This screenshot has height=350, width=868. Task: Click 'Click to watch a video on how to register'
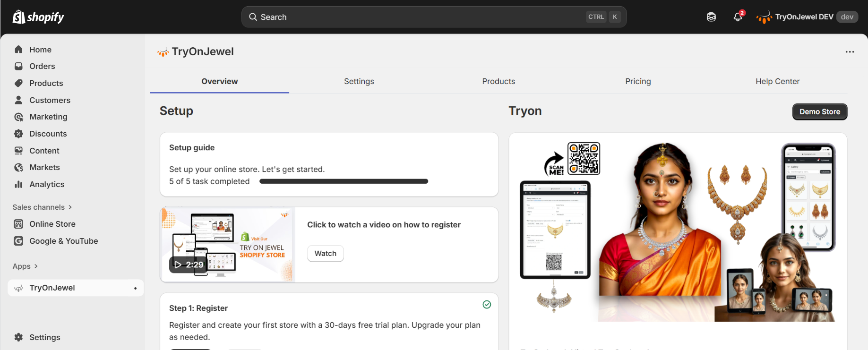(384, 225)
